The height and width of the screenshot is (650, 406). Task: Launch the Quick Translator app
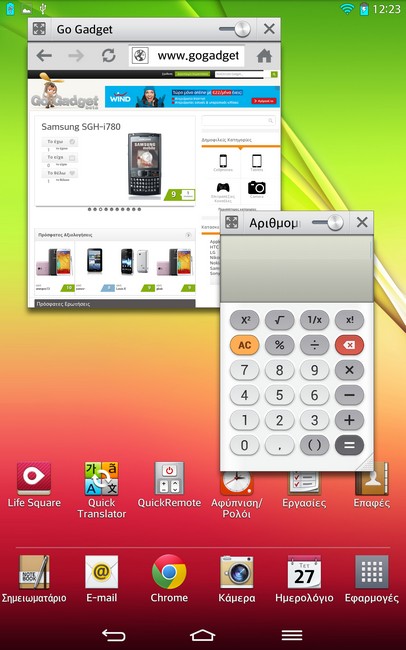click(102, 489)
